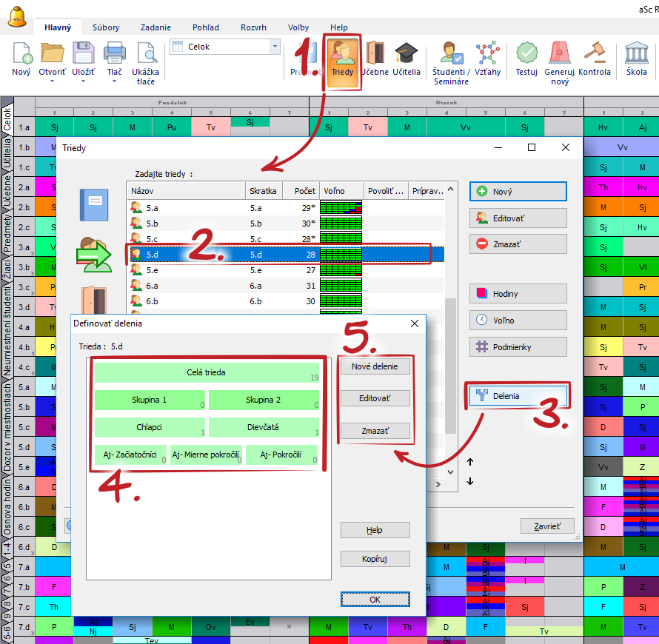
Task: Click the Kopíruj button
Action: click(375, 558)
